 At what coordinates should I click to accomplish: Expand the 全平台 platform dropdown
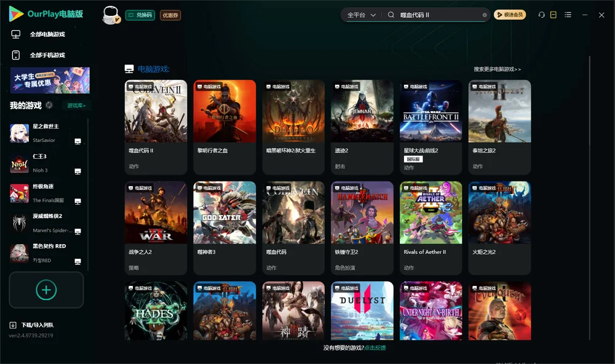(361, 15)
